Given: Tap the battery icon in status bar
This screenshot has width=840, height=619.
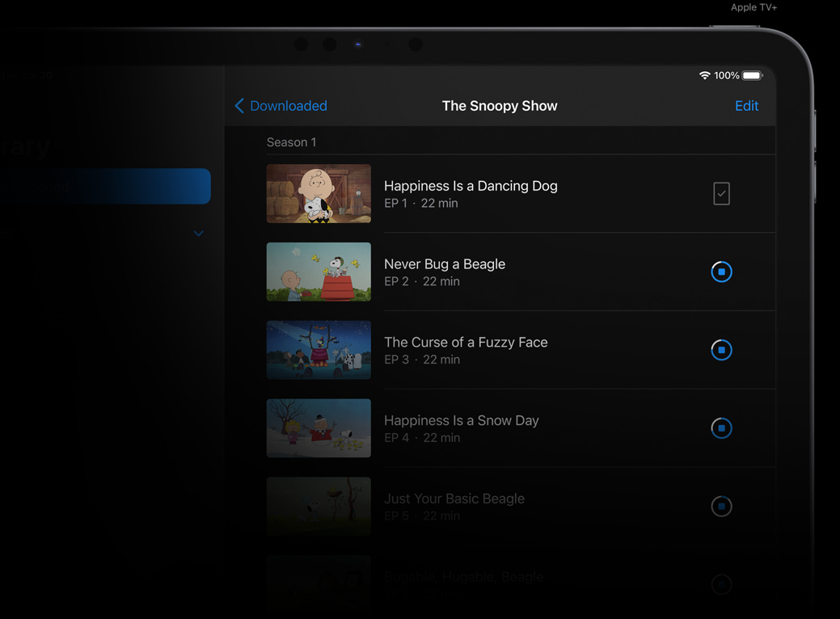Looking at the screenshot, I should pos(752,76).
